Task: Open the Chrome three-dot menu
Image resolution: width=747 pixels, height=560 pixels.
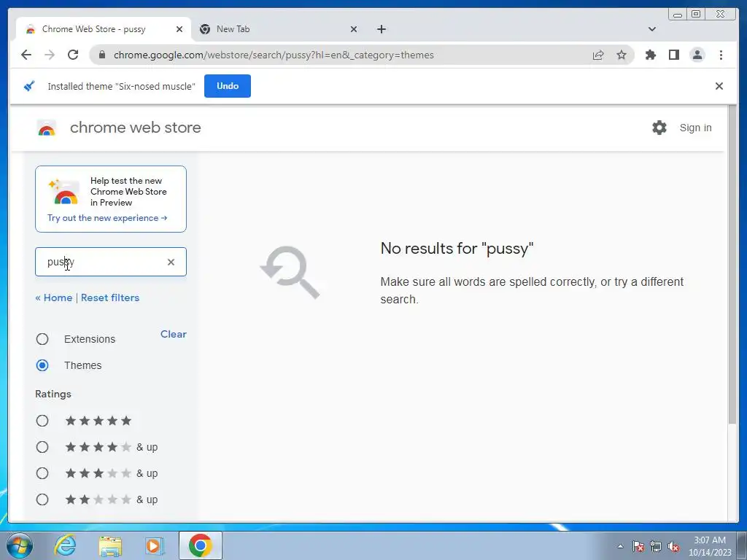Action: (721, 55)
